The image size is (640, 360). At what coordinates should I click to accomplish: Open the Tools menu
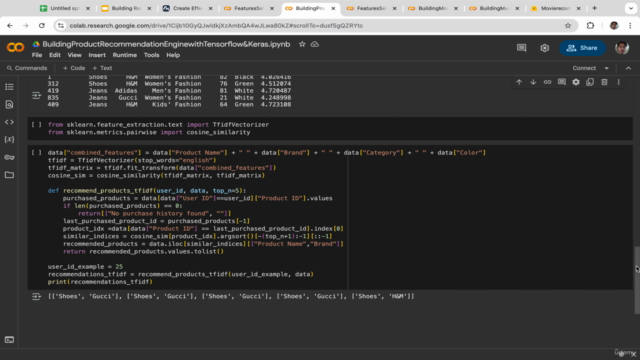click(x=151, y=55)
